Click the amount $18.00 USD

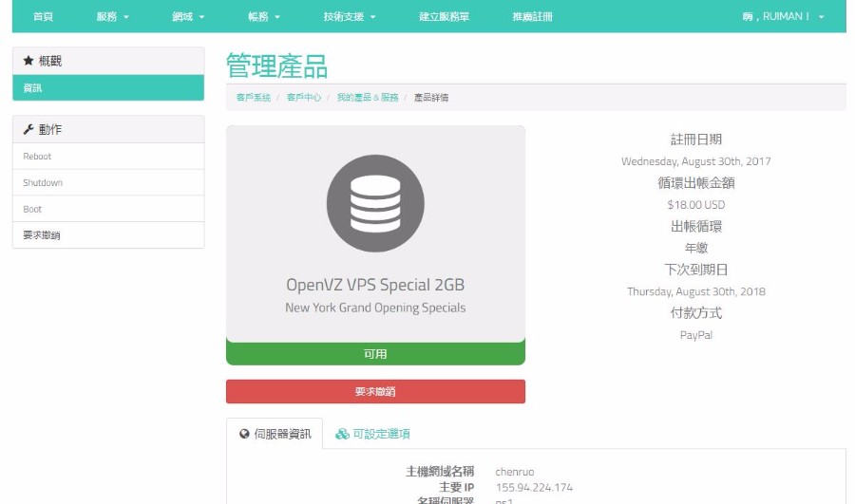(x=695, y=205)
